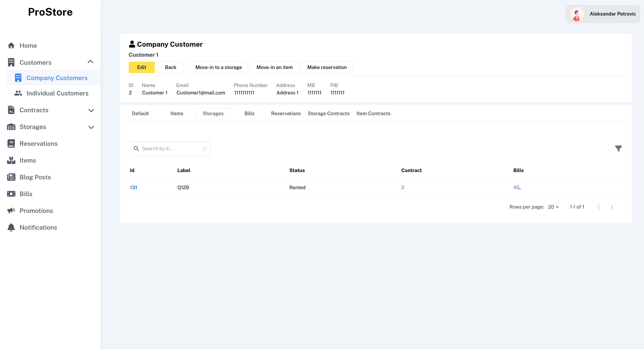Click the Aleksandar Petrovic profile name

(x=613, y=14)
